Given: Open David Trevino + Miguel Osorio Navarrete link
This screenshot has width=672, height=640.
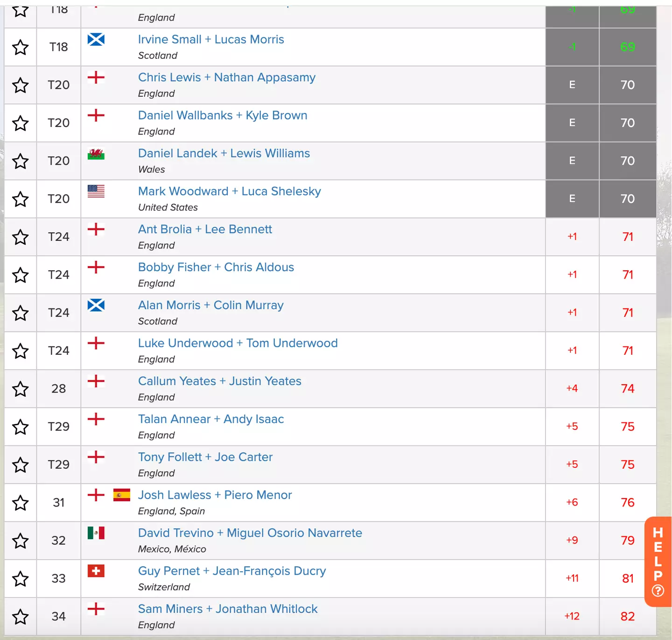Looking at the screenshot, I should tap(250, 533).
